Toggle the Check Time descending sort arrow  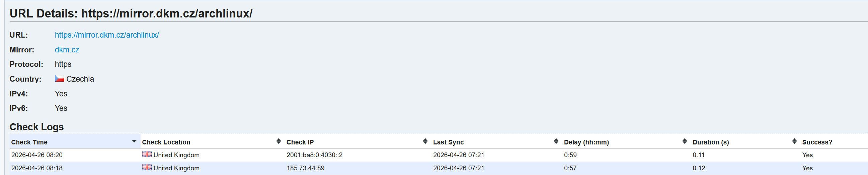coord(134,141)
